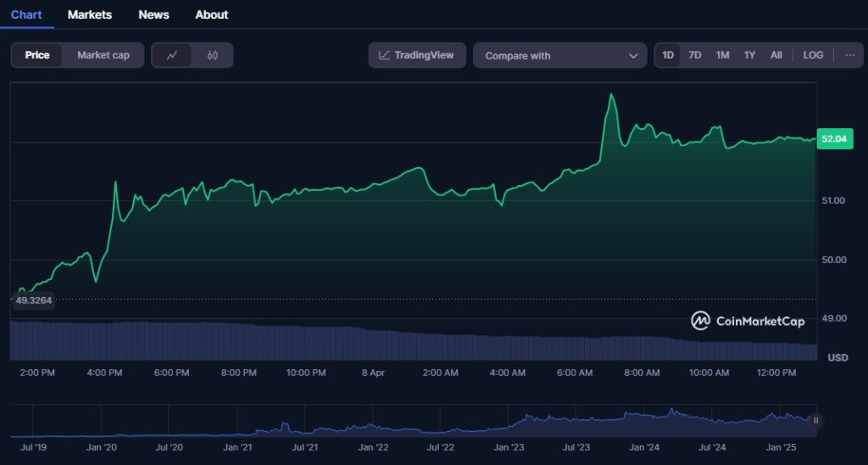Click the 8:00 AM time label
Screen dimensions: 868x465
(642, 373)
